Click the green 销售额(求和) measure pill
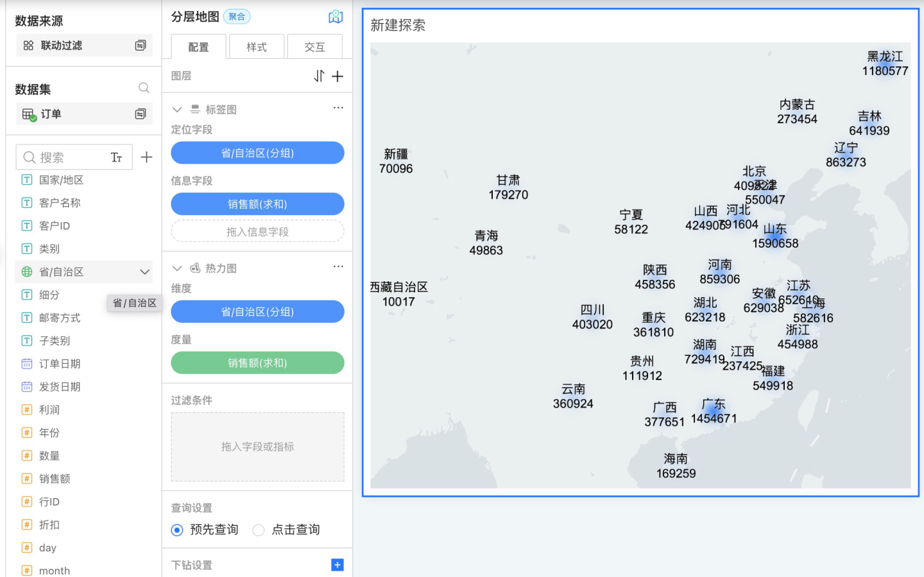 click(257, 363)
